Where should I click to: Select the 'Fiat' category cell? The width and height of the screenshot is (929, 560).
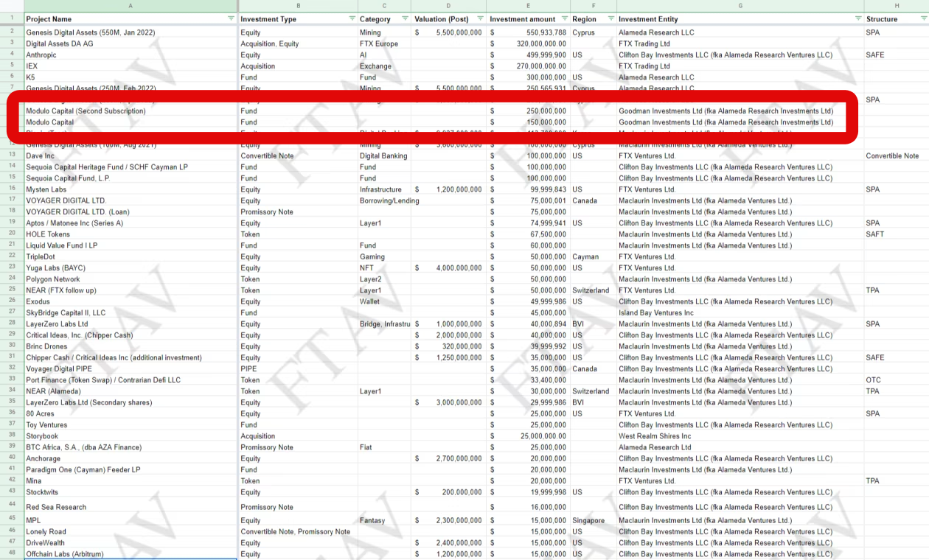(384, 447)
